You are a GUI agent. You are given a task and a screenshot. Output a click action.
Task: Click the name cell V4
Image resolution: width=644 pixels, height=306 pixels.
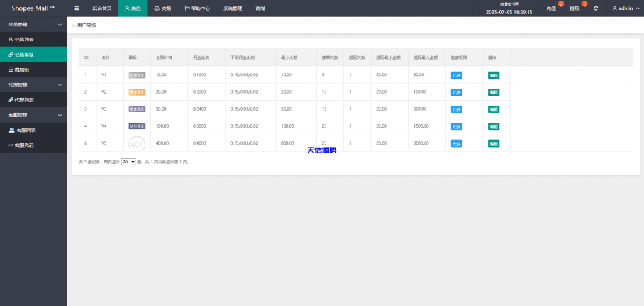tap(104, 126)
